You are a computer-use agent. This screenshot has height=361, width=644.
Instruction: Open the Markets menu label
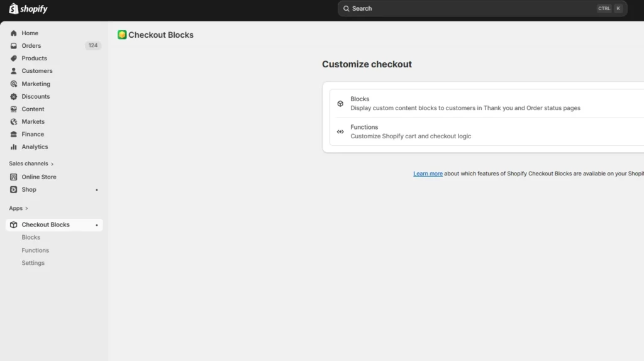tap(33, 122)
